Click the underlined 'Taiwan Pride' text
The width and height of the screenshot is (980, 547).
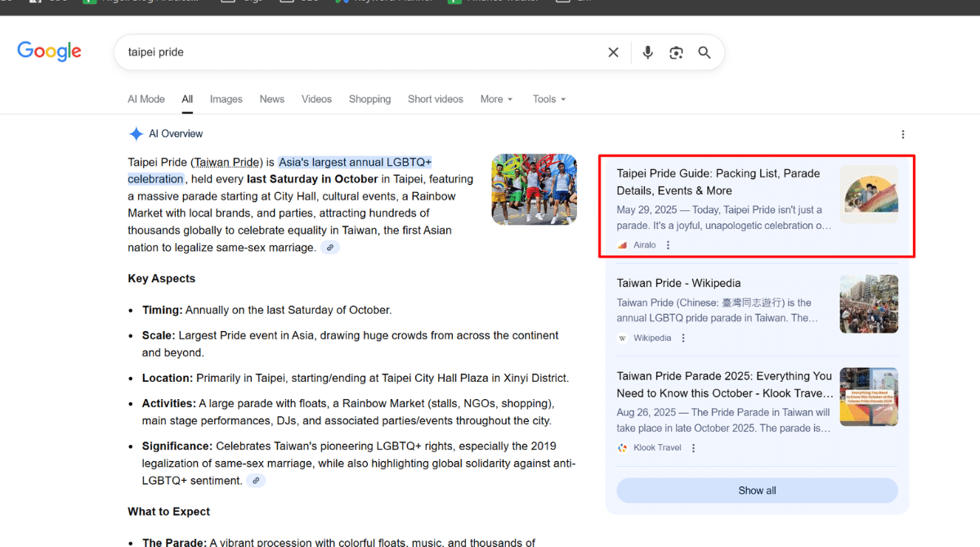(x=227, y=162)
